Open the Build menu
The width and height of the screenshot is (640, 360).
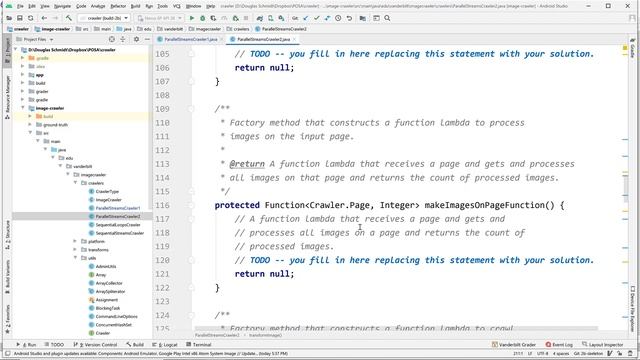coord(135,6)
